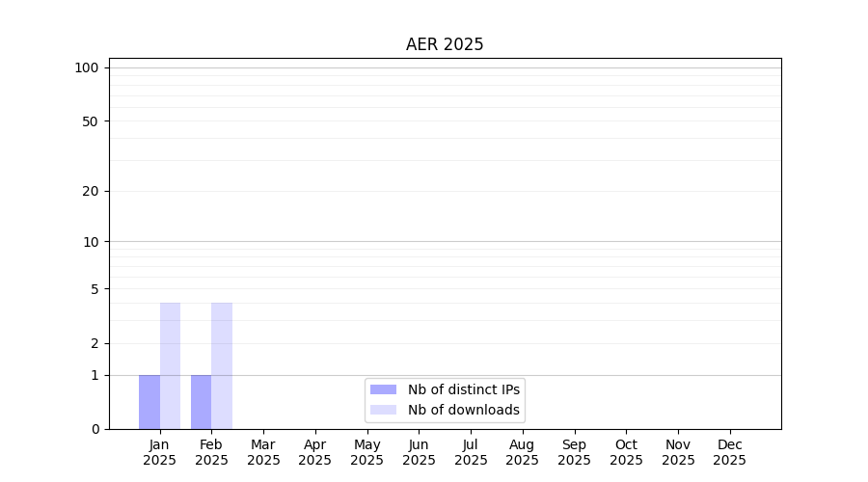Click the 'Feb 2025' x-axis label
Image resolution: width=868 pixels, height=482 pixels.
coord(211,452)
